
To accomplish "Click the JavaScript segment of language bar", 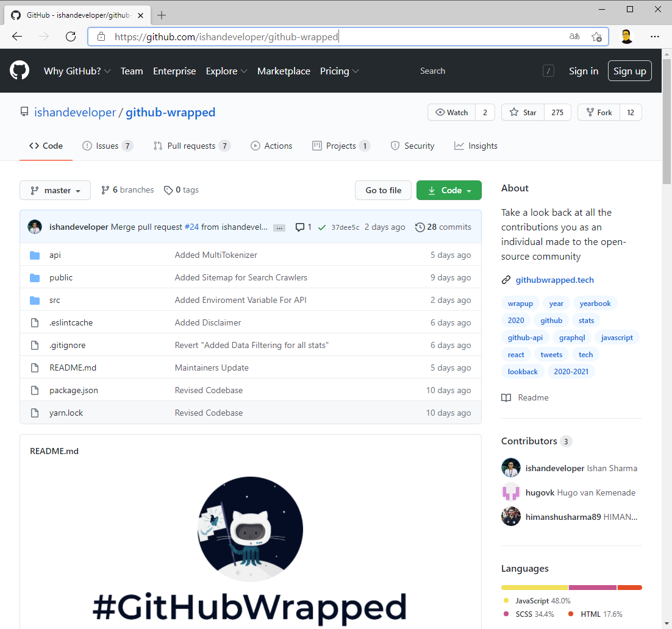I will click(x=534, y=588).
